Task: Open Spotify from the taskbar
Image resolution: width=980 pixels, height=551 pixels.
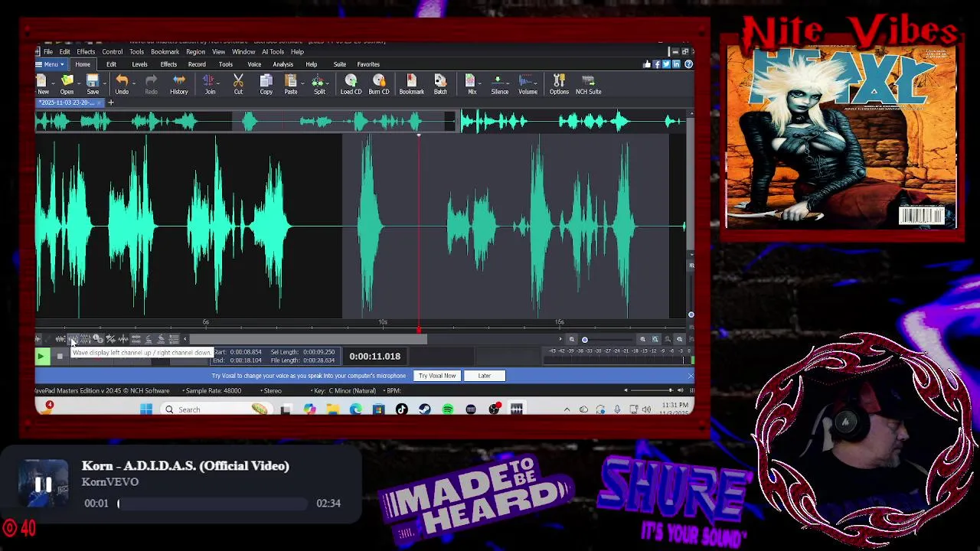Action: tap(448, 409)
